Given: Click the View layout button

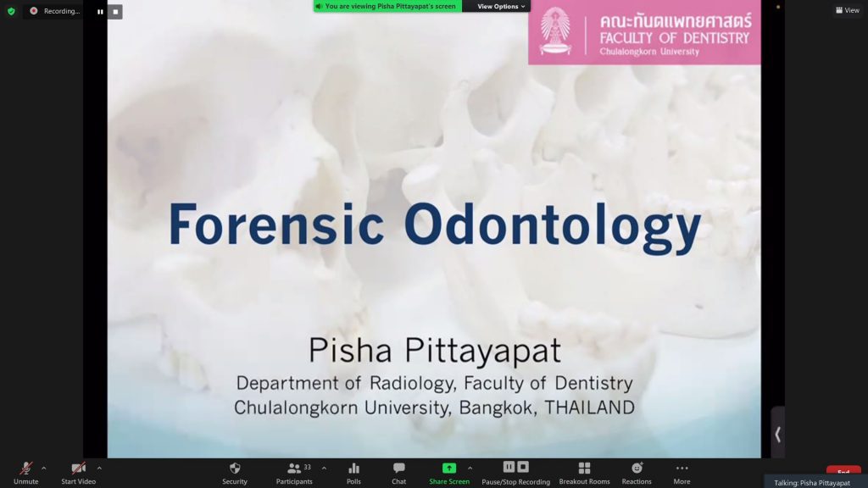Looking at the screenshot, I should point(848,10).
